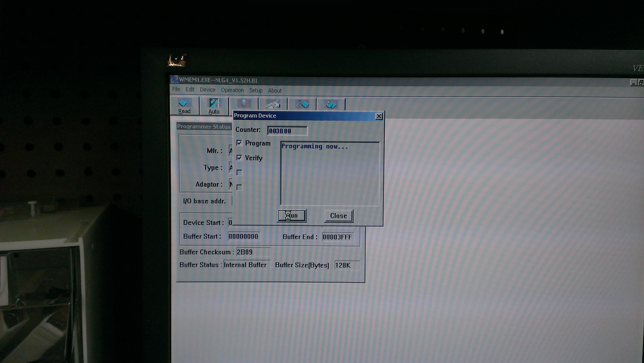644x363 pixels.
Task: Tick the bottom unlabeled checkbox in dialog
Action: coord(239,187)
